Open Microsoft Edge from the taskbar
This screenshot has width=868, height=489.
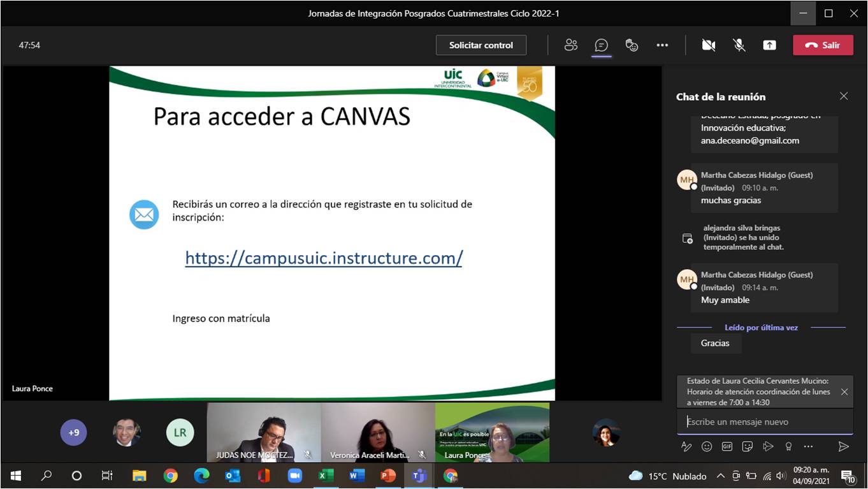[201, 476]
